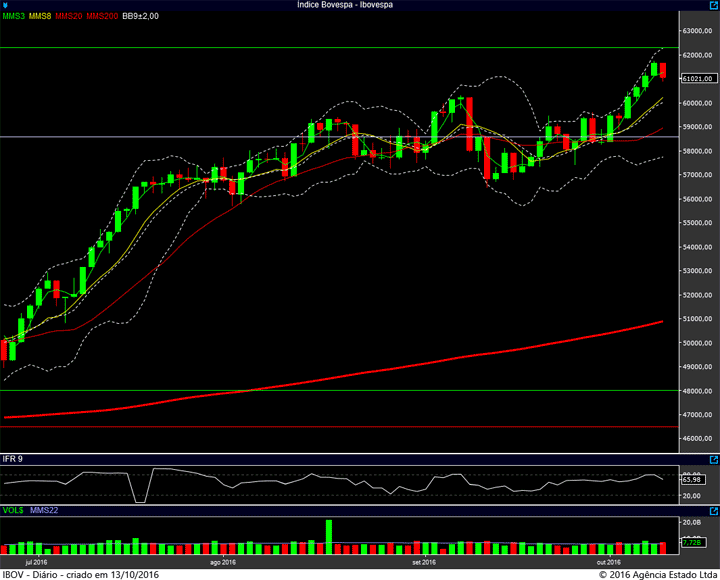Click the 56000,00 price axis label
This screenshot has height=580, width=720.
tap(698, 199)
